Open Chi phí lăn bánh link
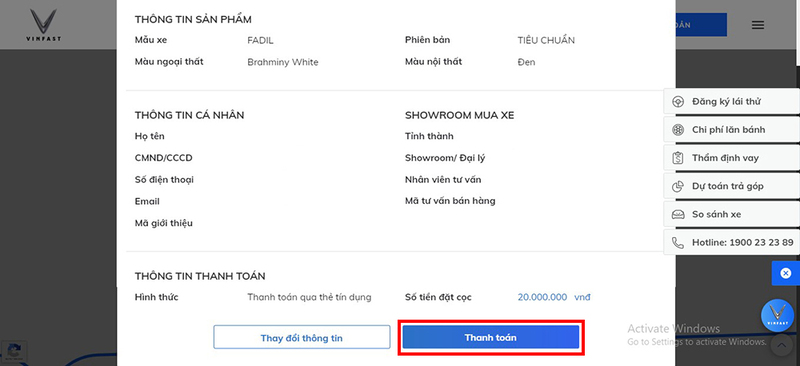 (x=728, y=130)
